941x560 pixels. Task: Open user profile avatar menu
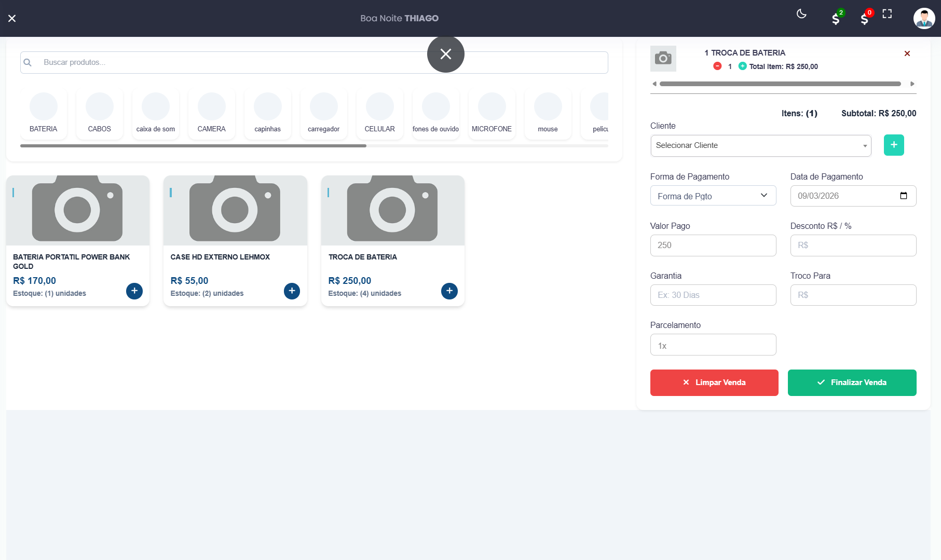(x=924, y=18)
